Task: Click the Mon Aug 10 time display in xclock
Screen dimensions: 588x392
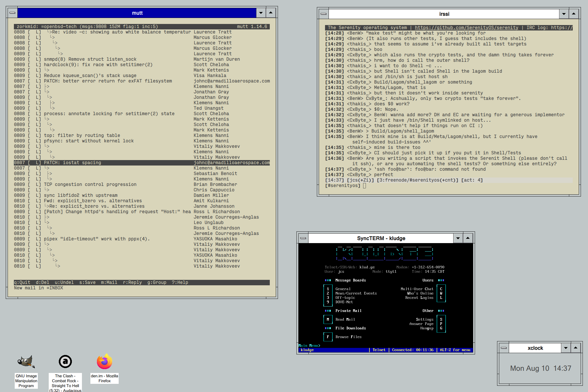Action: pos(541,368)
